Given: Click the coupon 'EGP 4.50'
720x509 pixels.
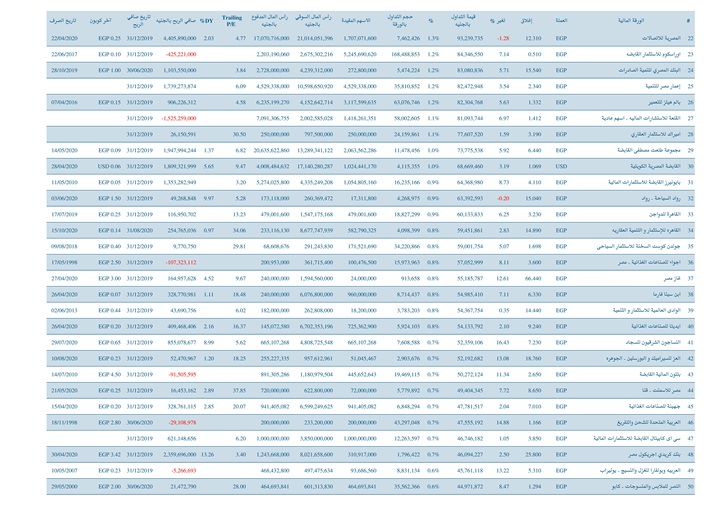Looking at the screenshot, I should (x=109, y=375).
